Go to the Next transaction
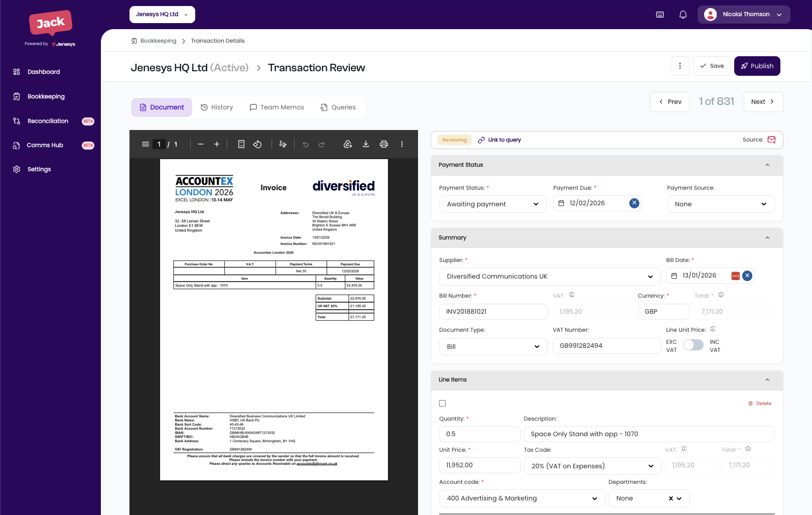This screenshot has height=515, width=812. pos(763,102)
